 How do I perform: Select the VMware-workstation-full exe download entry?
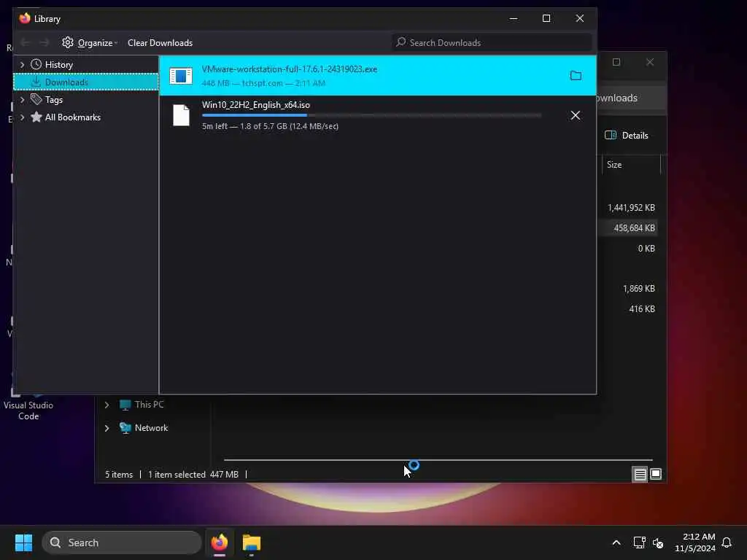pyautogui.click(x=377, y=76)
